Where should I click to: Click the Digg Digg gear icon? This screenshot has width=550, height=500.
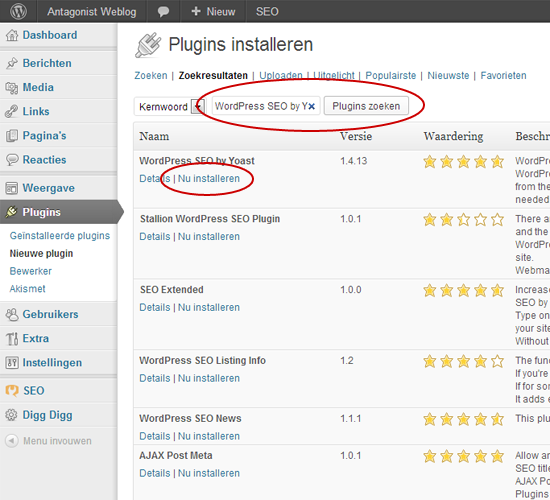12,415
